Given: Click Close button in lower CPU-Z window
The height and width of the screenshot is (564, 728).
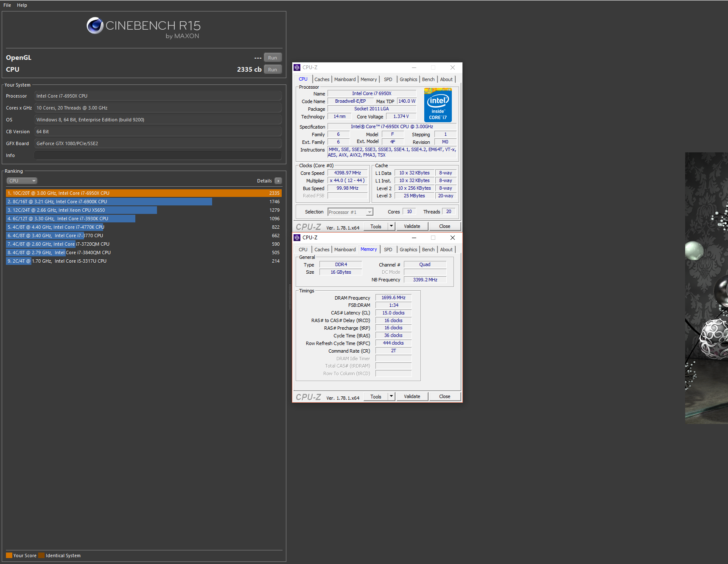Looking at the screenshot, I should pos(445,397).
